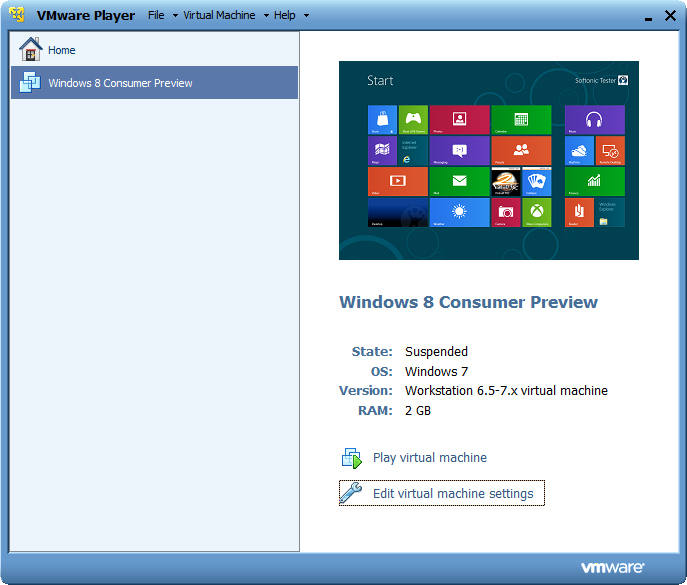This screenshot has width=687, height=585.
Task: Click the wrench icon for settings
Action: (x=351, y=493)
